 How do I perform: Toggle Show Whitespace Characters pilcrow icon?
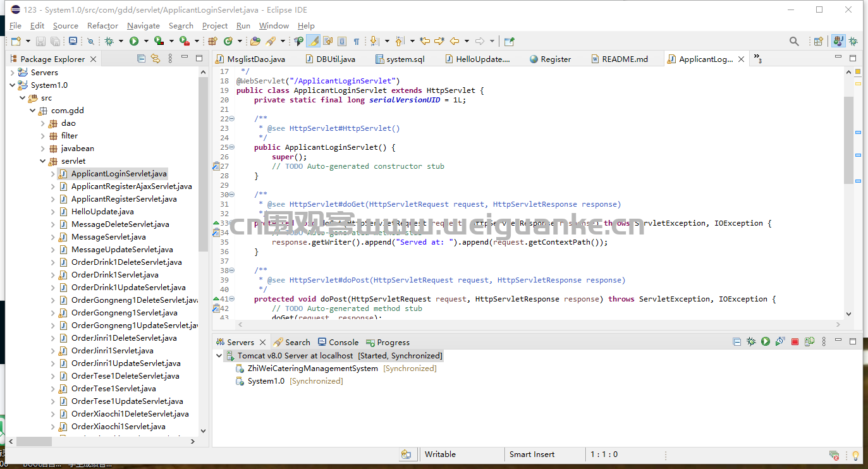[357, 41]
